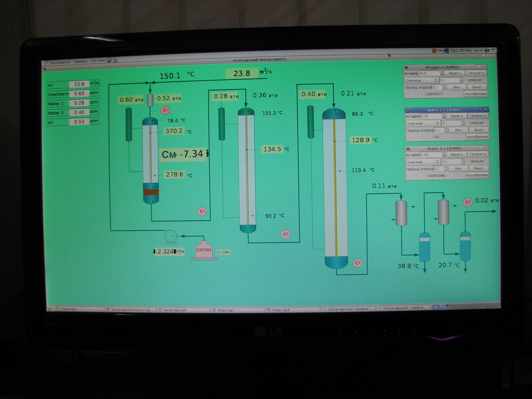Viewport: 532px width, 399px height.
Task: Click the clock showing Срд, 23 Ноя, 16:42
Action: [x=466, y=50]
